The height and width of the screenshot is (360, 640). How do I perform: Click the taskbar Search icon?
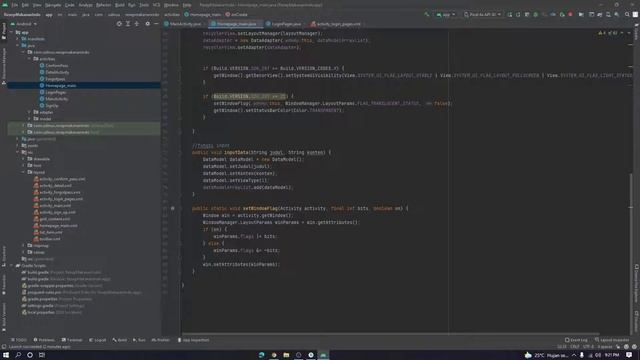click(18, 355)
